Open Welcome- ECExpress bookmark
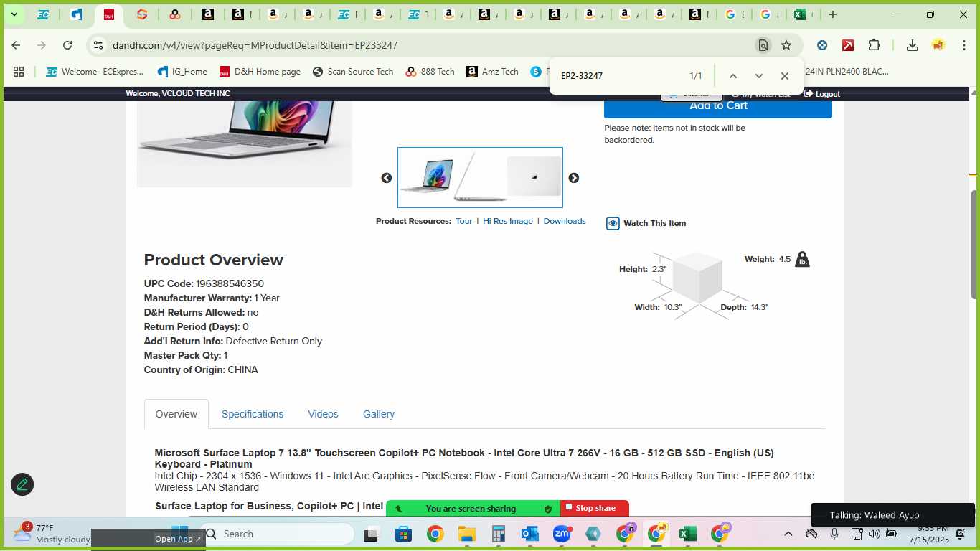 click(95, 72)
